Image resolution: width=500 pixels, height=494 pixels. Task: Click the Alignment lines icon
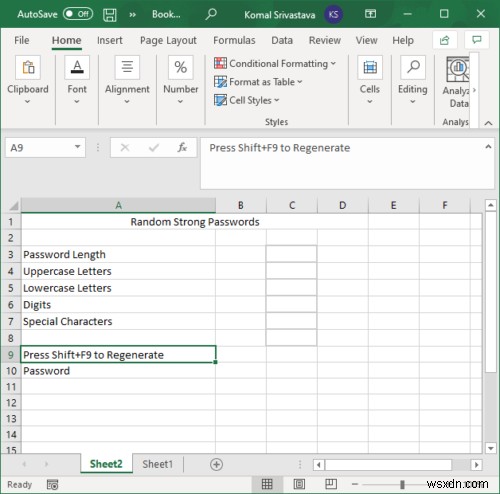(127, 67)
